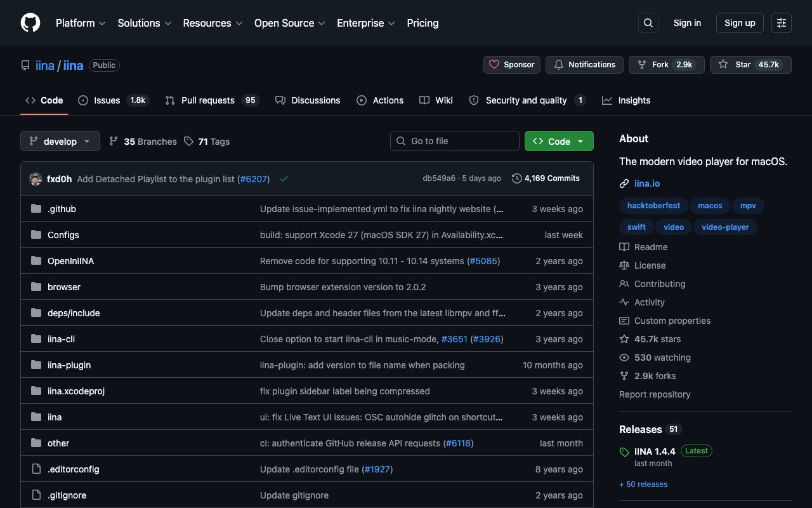
Task: Expand the Platform menu
Action: point(80,23)
